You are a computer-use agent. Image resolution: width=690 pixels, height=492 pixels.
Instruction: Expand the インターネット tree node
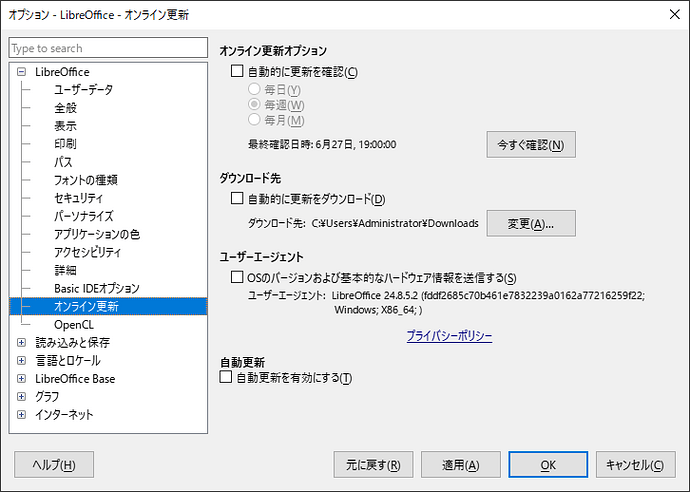click(21, 415)
